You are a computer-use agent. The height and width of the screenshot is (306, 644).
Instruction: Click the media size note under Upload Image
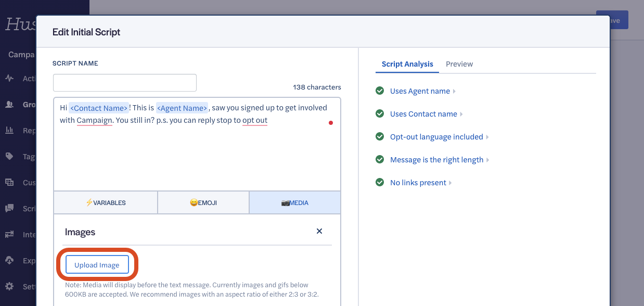click(192, 289)
